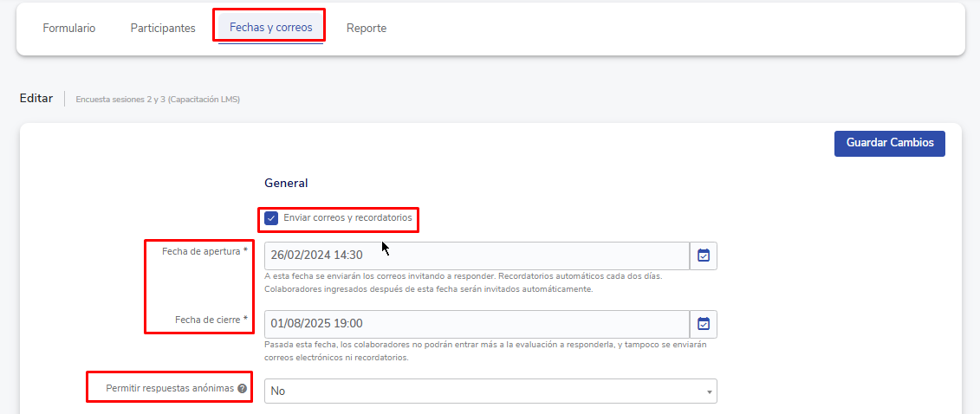Click the anonymous responses help icon
The height and width of the screenshot is (414, 980).
(x=243, y=389)
